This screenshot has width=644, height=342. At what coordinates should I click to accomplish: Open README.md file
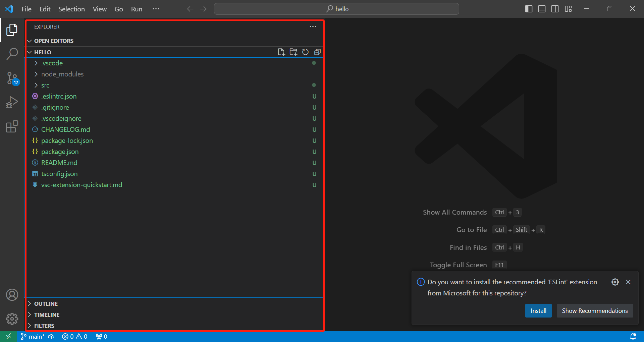[x=174, y=163]
